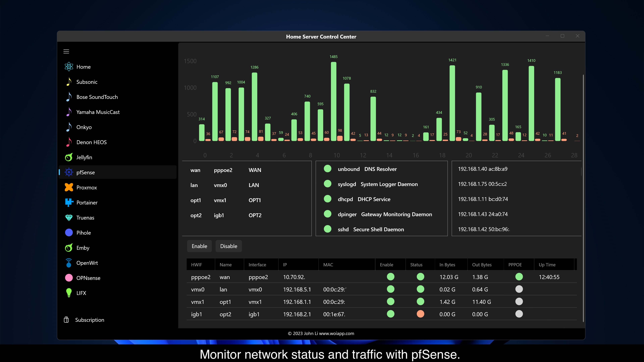Toggle PPPOE indicator for vmx0 row
This screenshot has height=362, width=644.
[519, 289]
